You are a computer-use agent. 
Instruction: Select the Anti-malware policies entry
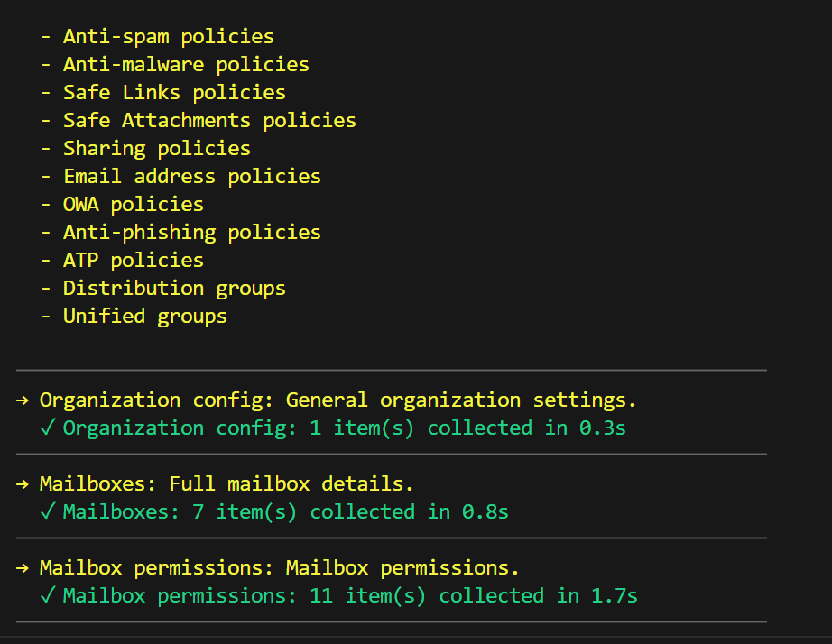tap(185, 65)
